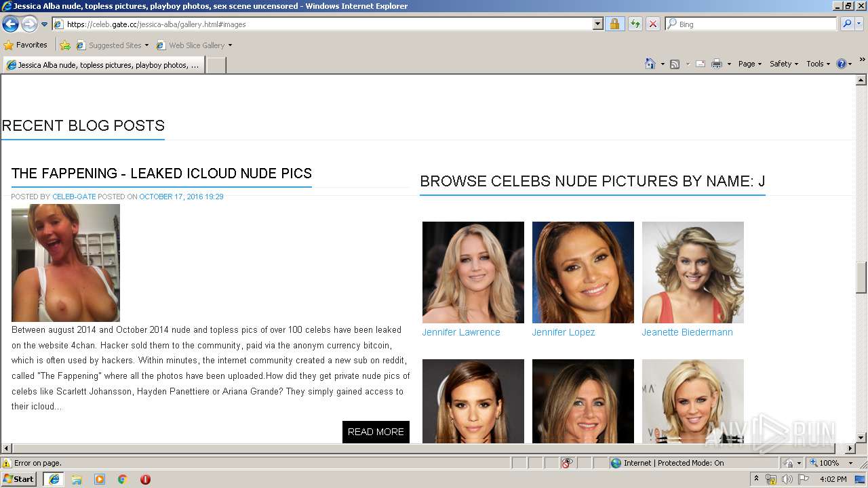
Task: Click the volume speaker tray icon
Action: pyautogui.click(x=787, y=479)
